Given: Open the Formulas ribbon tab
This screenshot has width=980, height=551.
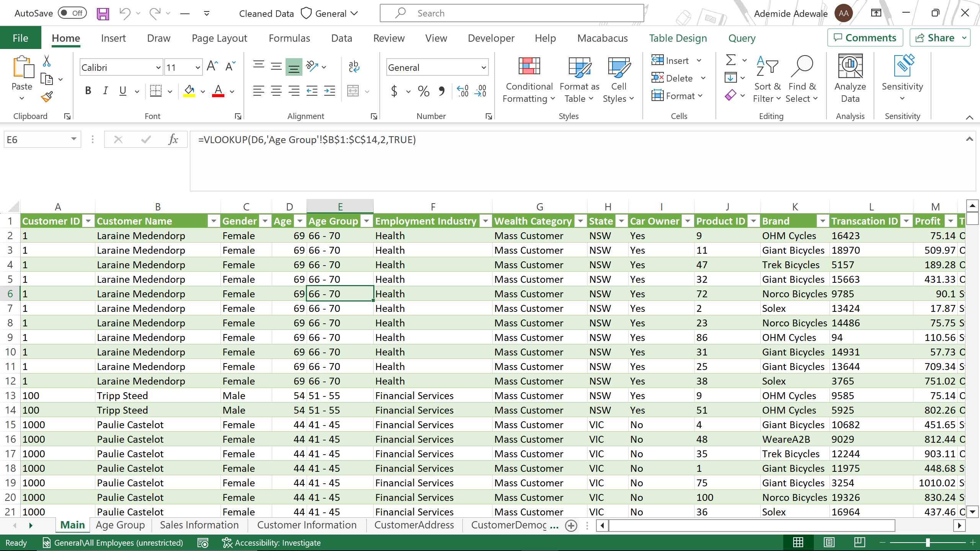Looking at the screenshot, I should tap(289, 38).
